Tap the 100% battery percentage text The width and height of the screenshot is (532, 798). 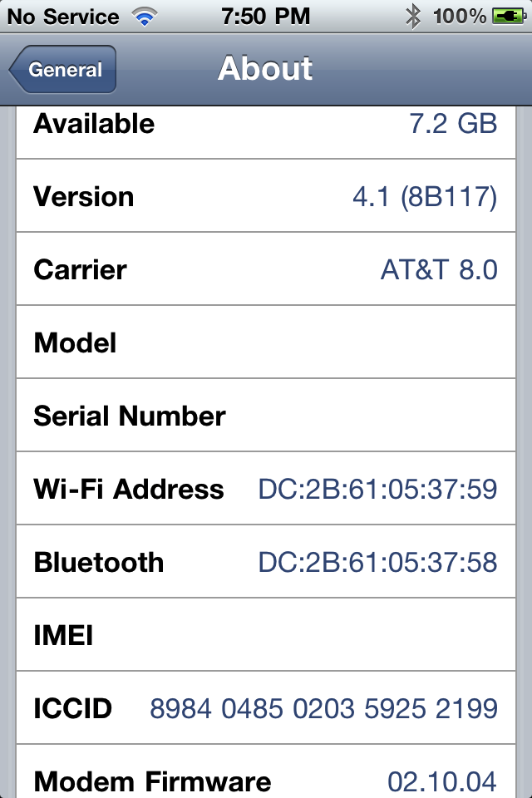tap(459, 17)
